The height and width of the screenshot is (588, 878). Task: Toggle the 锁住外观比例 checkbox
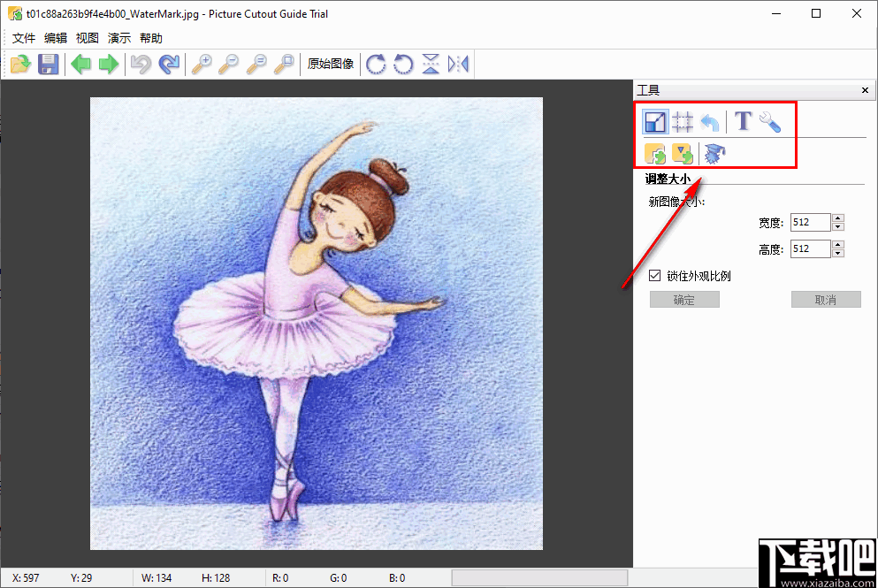pyautogui.click(x=654, y=276)
